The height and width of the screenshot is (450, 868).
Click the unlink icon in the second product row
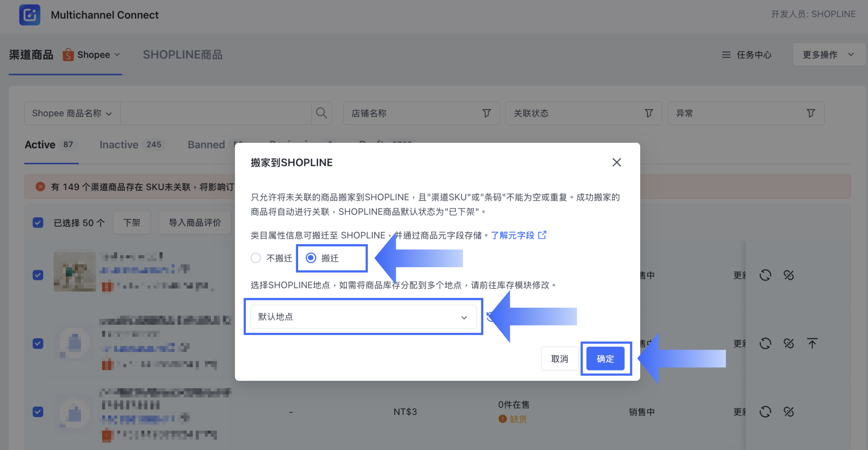789,343
